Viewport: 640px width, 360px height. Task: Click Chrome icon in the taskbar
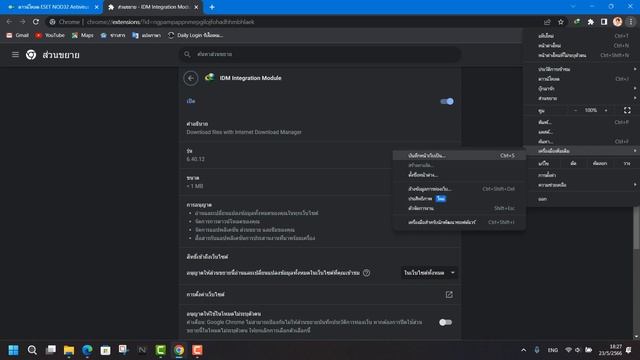coord(179,350)
